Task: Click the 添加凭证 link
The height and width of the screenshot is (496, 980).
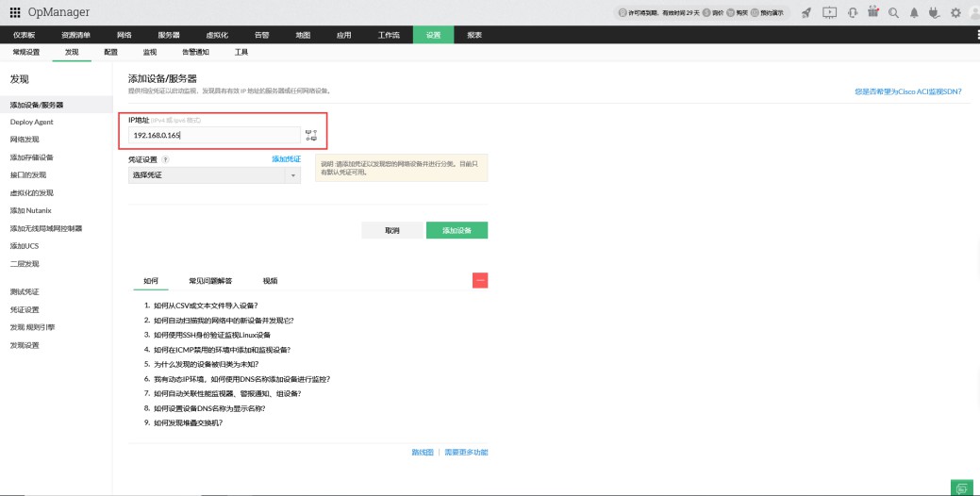Action: [286, 159]
